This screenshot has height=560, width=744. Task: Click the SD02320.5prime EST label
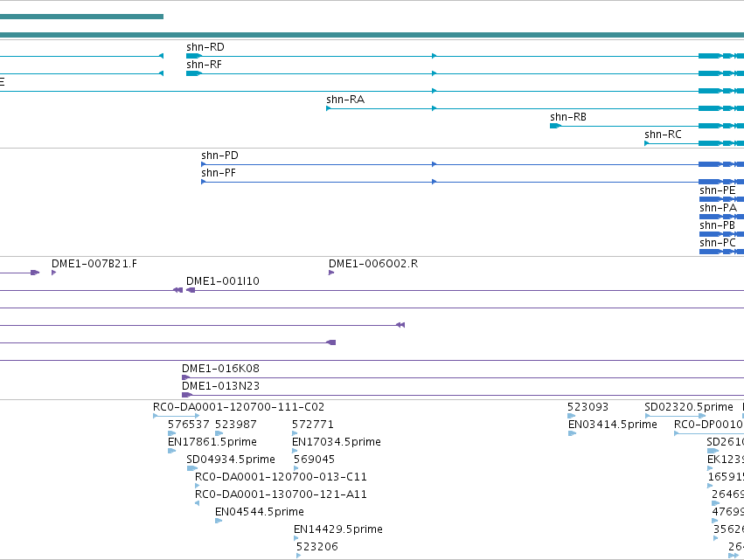(x=689, y=407)
